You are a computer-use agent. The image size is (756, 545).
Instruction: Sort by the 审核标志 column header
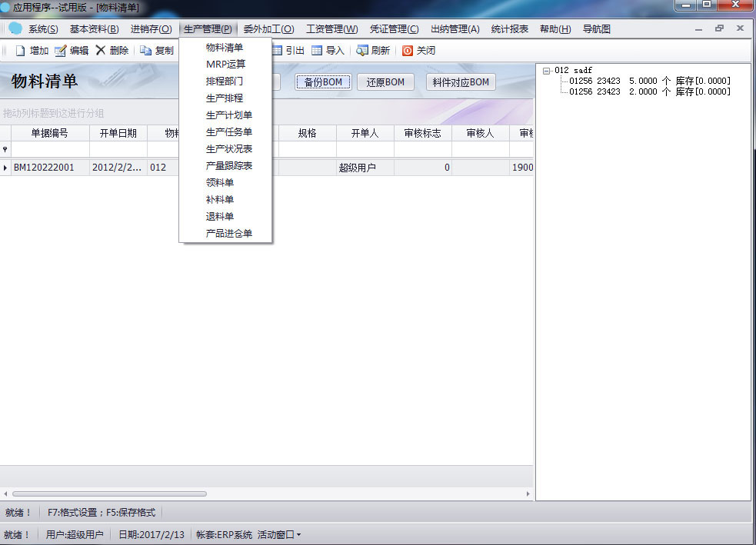[423, 133]
